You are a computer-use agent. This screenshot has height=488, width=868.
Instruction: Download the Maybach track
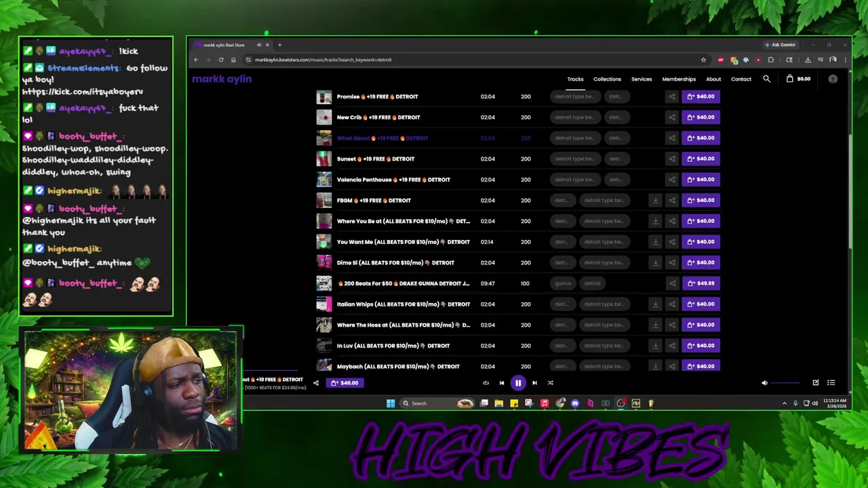pyautogui.click(x=655, y=366)
